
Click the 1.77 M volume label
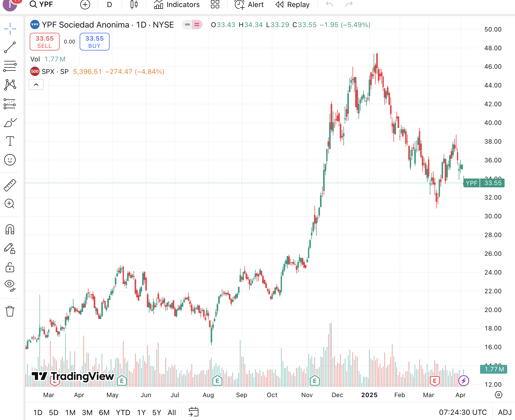pos(493,369)
